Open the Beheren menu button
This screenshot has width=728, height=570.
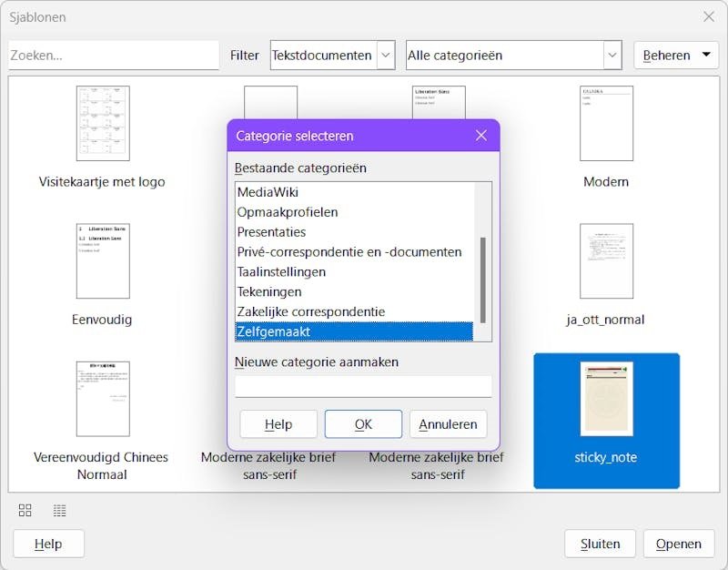[676, 56]
